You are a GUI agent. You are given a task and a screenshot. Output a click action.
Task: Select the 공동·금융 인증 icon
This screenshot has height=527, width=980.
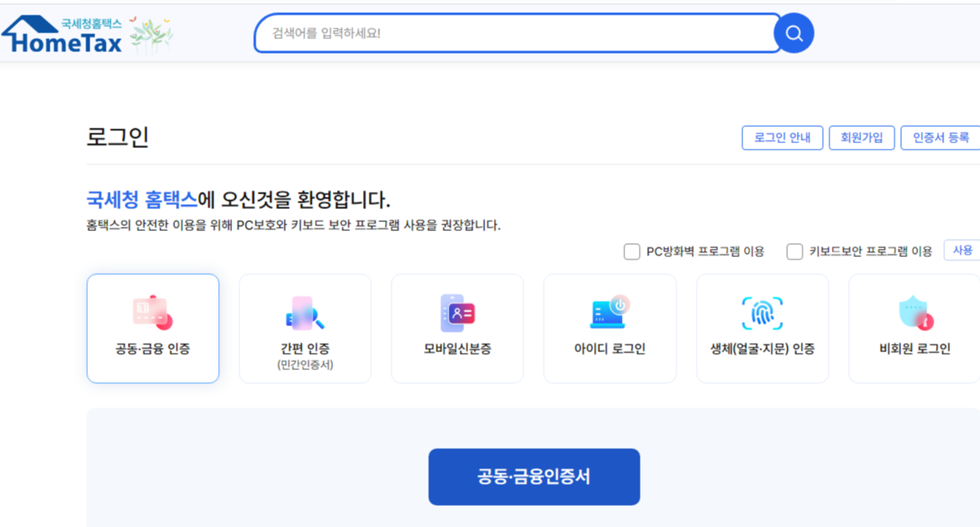click(152, 312)
